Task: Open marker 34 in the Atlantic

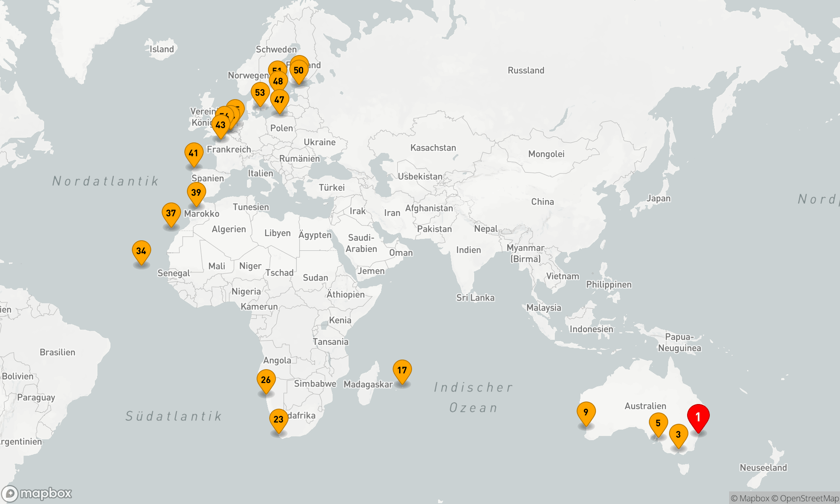Action: (x=141, y=251)
